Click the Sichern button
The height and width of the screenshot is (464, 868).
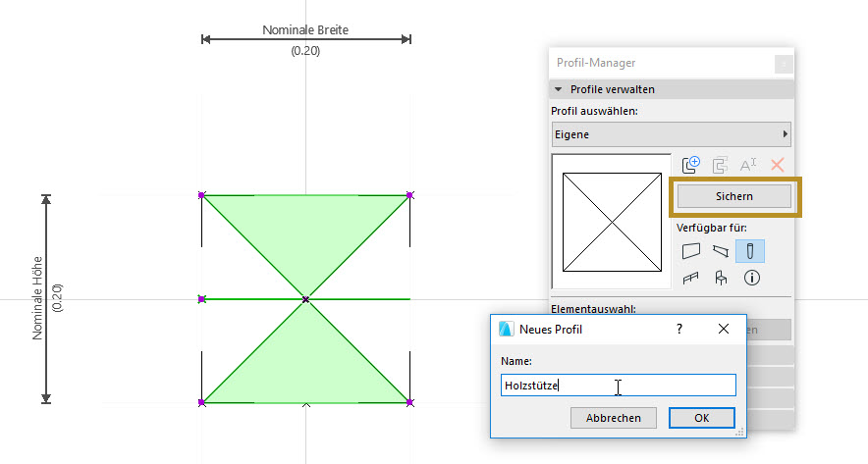point(734,196)
